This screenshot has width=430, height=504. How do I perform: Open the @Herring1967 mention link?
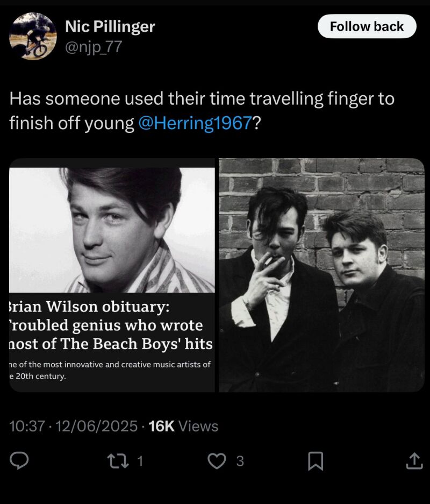195,123
